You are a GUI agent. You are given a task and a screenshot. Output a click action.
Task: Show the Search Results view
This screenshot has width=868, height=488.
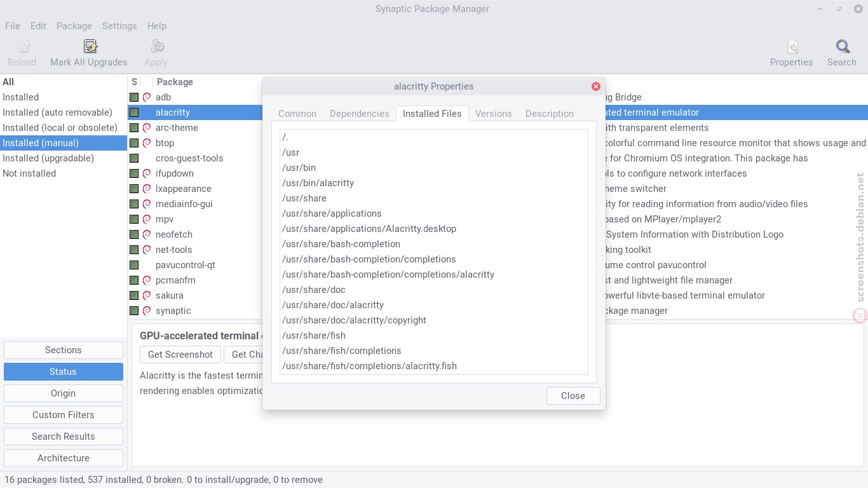[64, 437]
